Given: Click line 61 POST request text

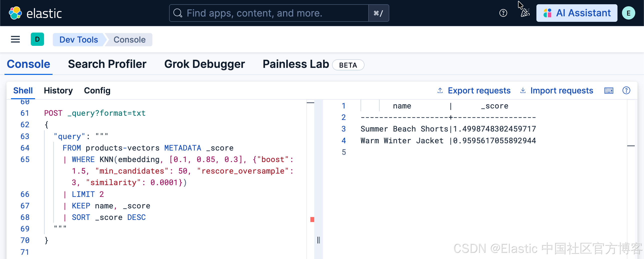Looking at the screenshot, I should [95, 113].
